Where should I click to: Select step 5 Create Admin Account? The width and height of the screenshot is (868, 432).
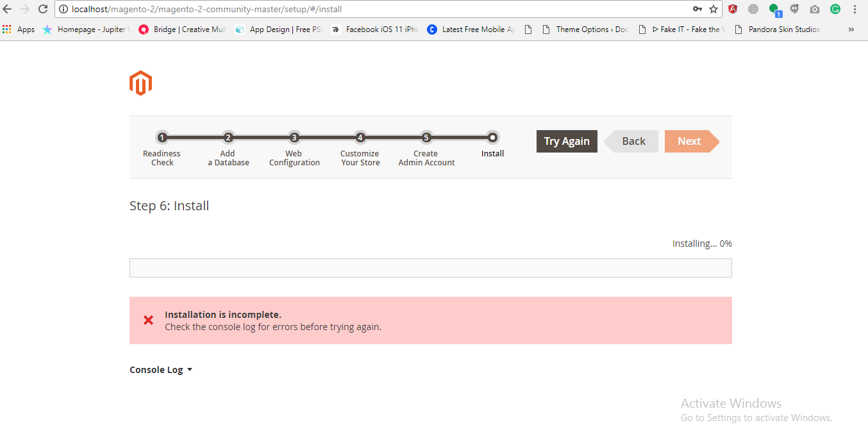(426, 138)
